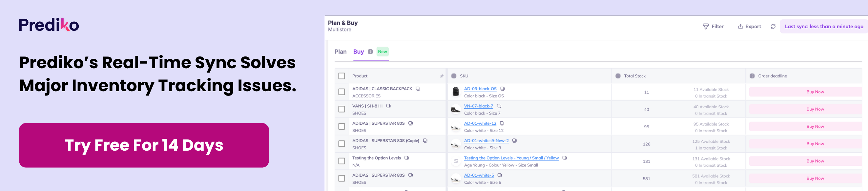Open the AD-01-white-5 SKU link

pos(479,175)
